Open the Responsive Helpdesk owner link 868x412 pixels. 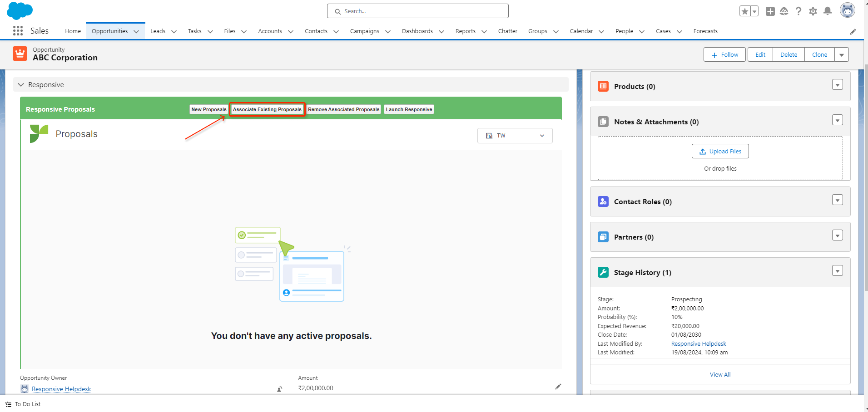coord(61,389)
